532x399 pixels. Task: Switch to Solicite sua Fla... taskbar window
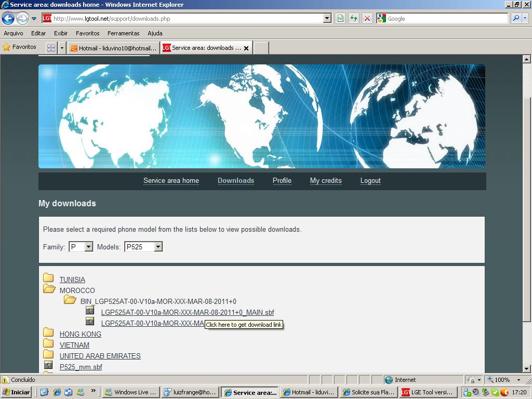[x=369, y=392]
